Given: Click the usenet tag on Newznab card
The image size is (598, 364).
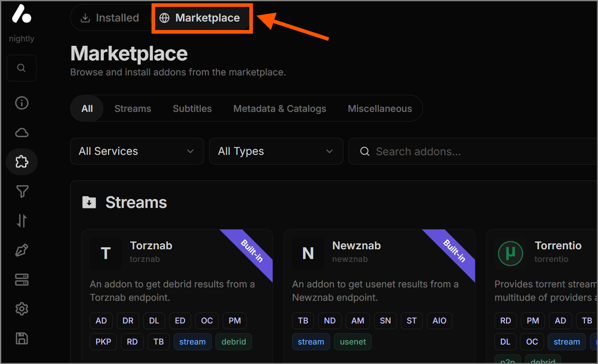Looking at the screenshot, I should pyautogui.click(x=353, y=342).
